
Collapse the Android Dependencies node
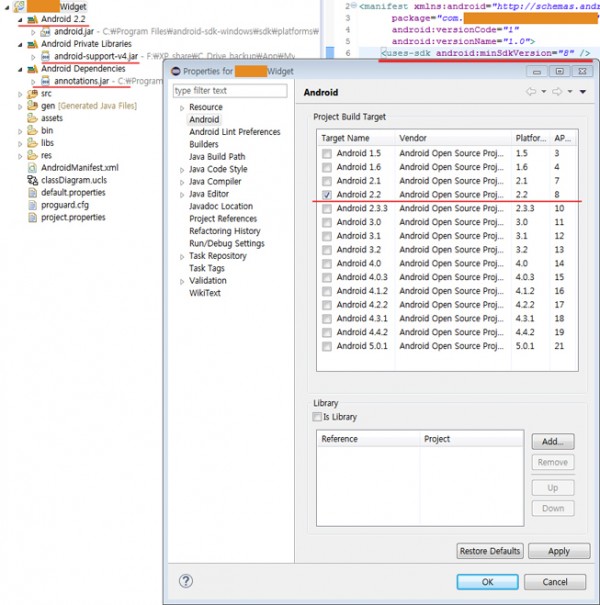coord(20,69)
